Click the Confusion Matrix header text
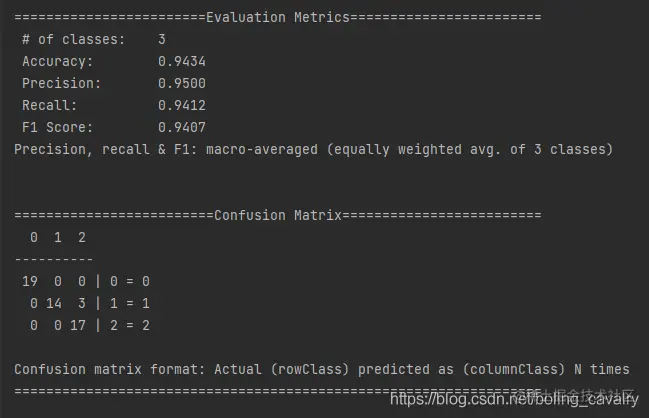 pyautogui.click(x=278, y=215)
